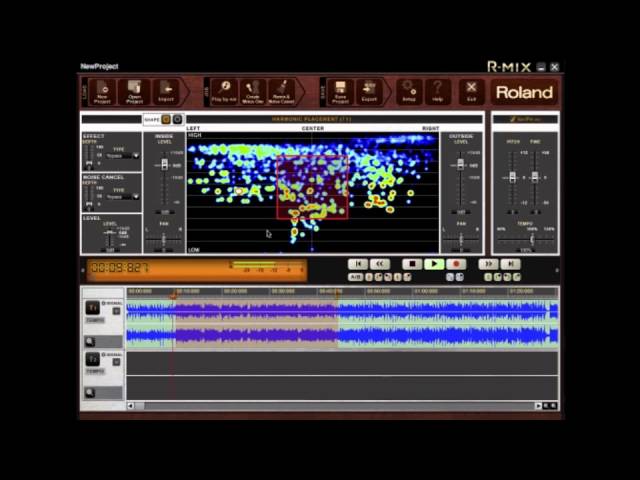The image size is (640, 480).
Task: Toggle the first track's small square button
Action: pyautogui.click(x=116, y=311)
